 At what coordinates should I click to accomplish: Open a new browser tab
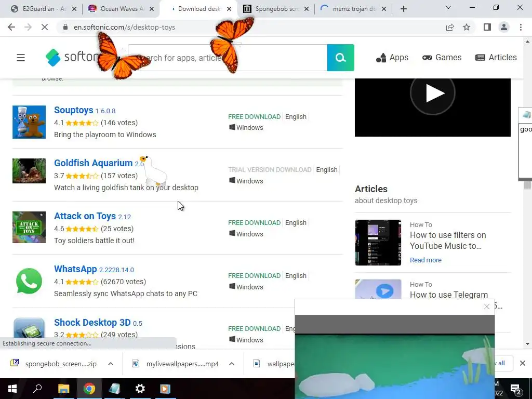pyautogui.click(x=403, y=9)
